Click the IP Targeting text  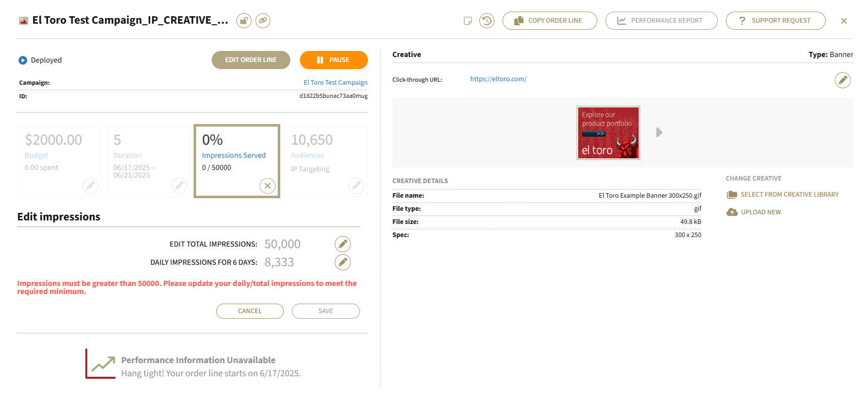(310, 169)
